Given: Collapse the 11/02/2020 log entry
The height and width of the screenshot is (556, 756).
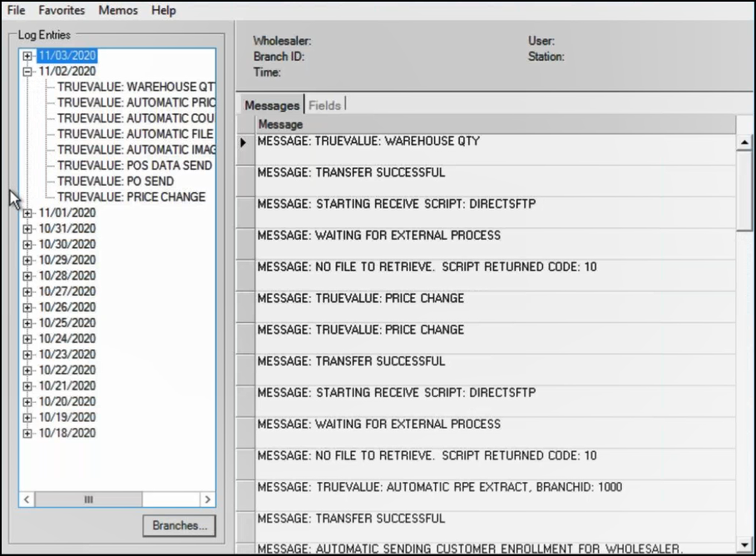Looking at the screenshot, I should click(27, 72).
